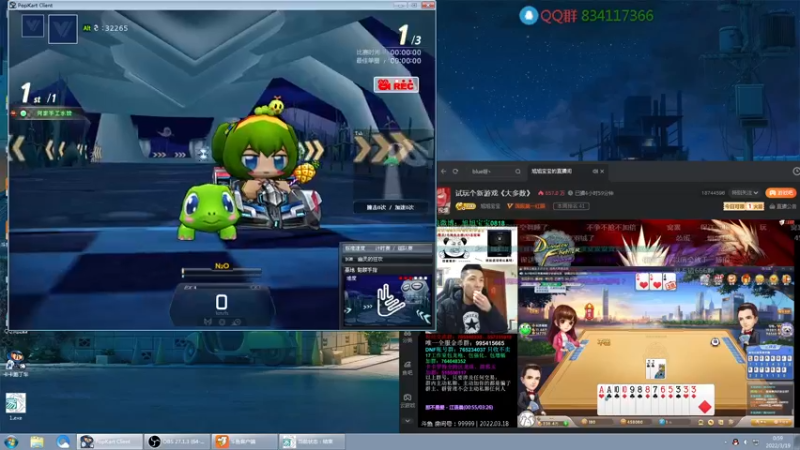Click the round clock token on table
800x450 pixels.
point(715,341)
